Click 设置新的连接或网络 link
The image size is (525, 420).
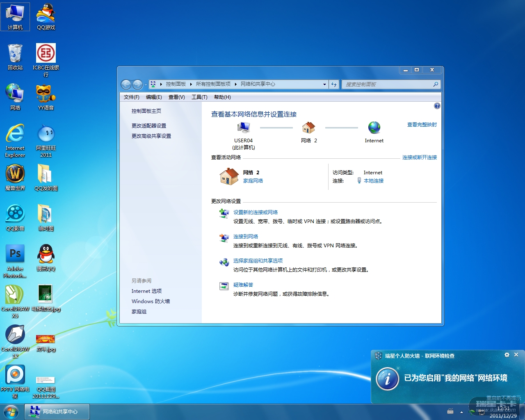click(x=256, y=212)
